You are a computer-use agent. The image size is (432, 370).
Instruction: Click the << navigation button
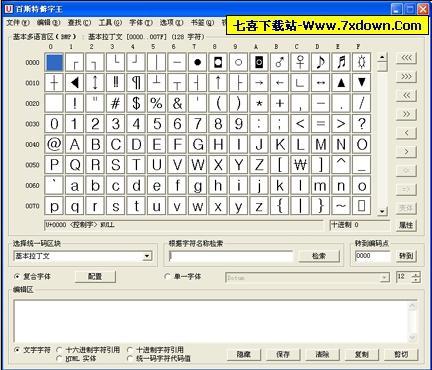(x=406, y=95)
